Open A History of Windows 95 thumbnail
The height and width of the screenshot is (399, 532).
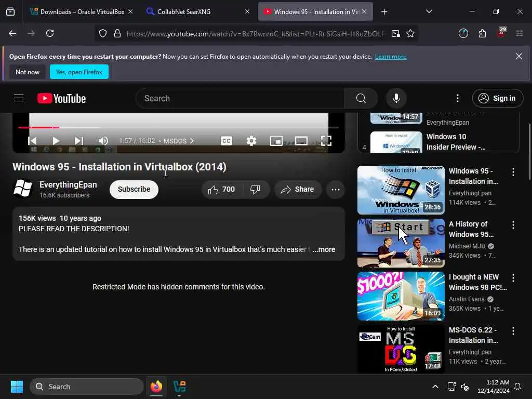tap(401, 243)
